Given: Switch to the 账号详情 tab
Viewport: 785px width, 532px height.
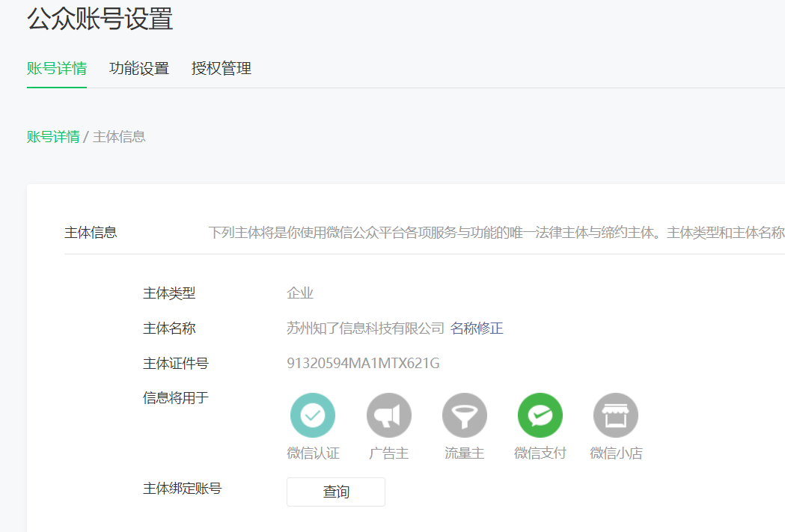Looking at the screenshot, I should click(57, 69).
